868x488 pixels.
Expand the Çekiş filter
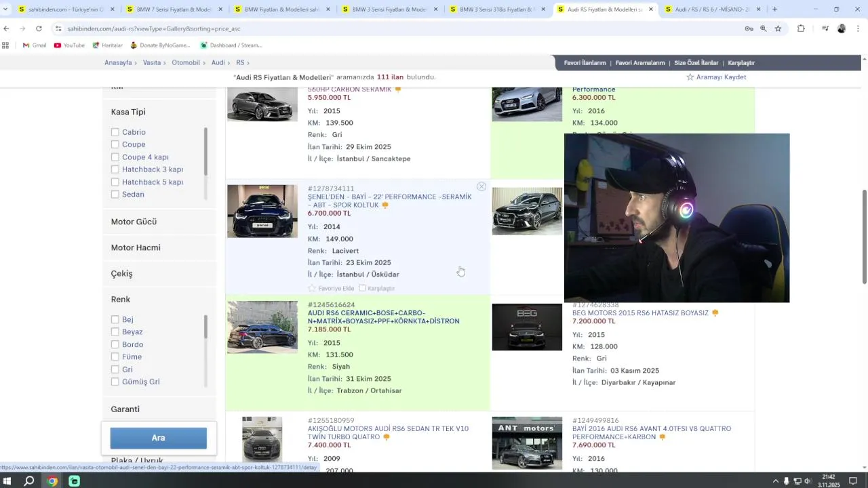[121, 274]
